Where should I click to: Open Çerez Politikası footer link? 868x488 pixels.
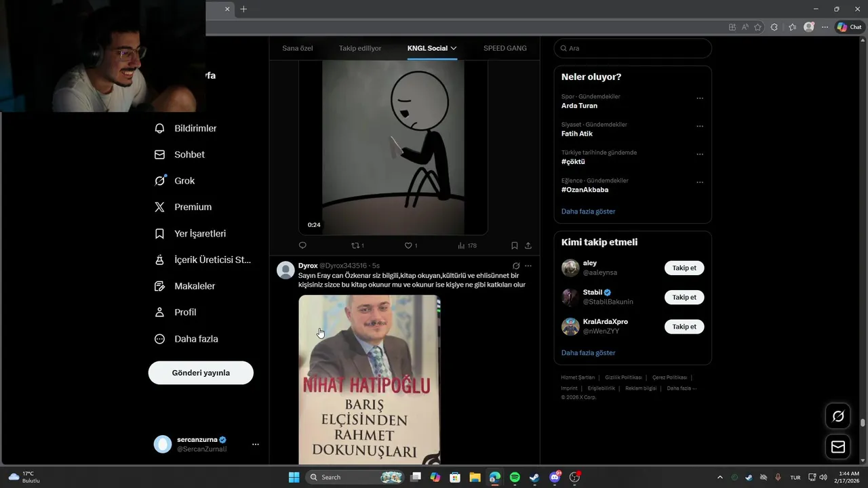click(669, 378)
